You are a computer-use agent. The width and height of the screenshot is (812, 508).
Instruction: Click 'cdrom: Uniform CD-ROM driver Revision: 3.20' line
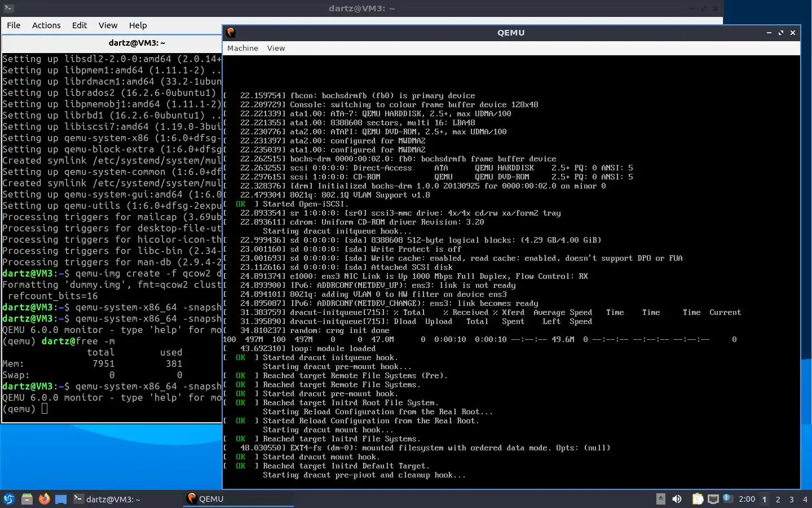tap(354, 222)
